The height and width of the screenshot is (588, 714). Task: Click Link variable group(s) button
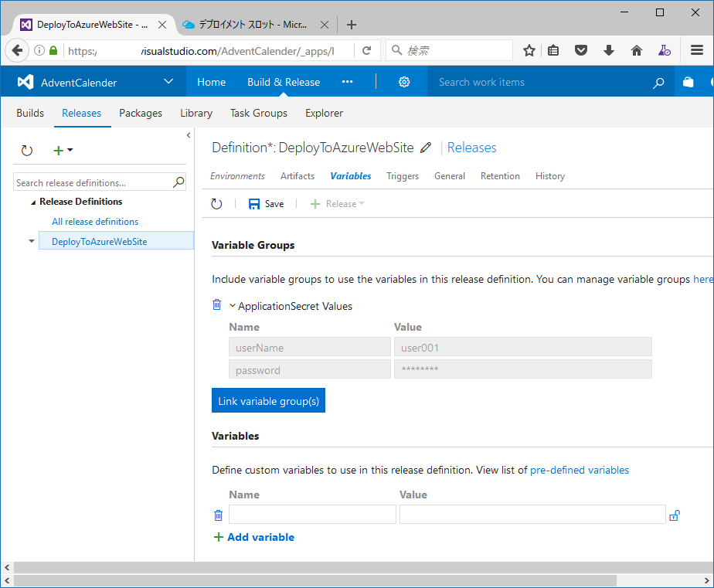268,400
